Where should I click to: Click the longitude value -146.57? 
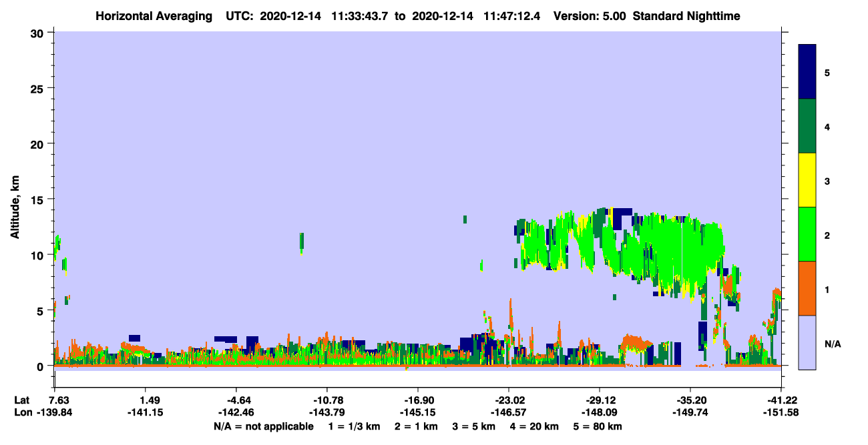point(509,412)
